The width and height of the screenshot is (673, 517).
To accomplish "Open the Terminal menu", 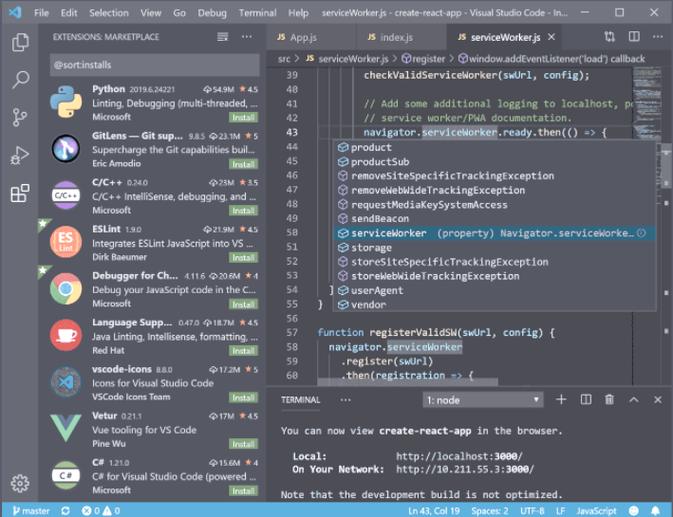I will tap(257, 13).
